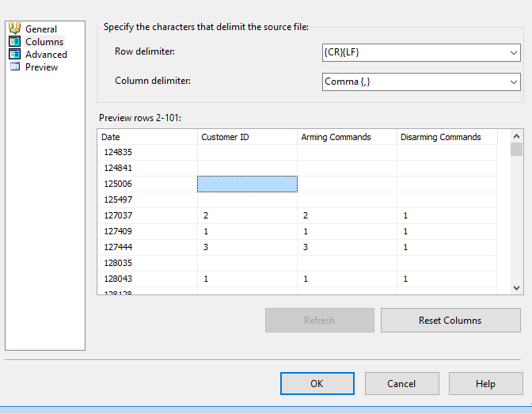This screenshot has width=532, height=414.
Task: Select the cell containing 127037
Action: [147, 215]
